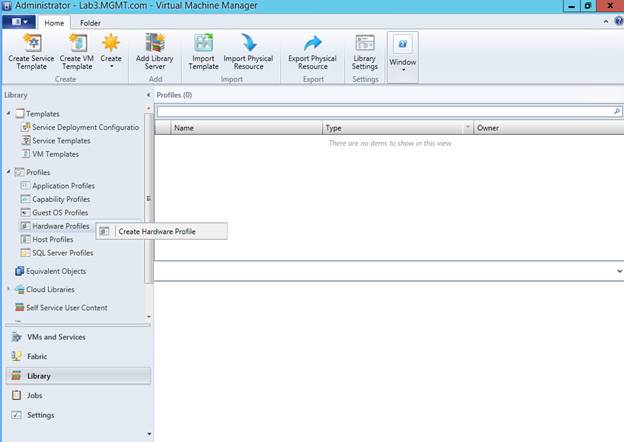The width and height of the screenshot is (624, 442).
Task: Sort by the Name column header
Action: pyautogui.click(x=246, y=128)
